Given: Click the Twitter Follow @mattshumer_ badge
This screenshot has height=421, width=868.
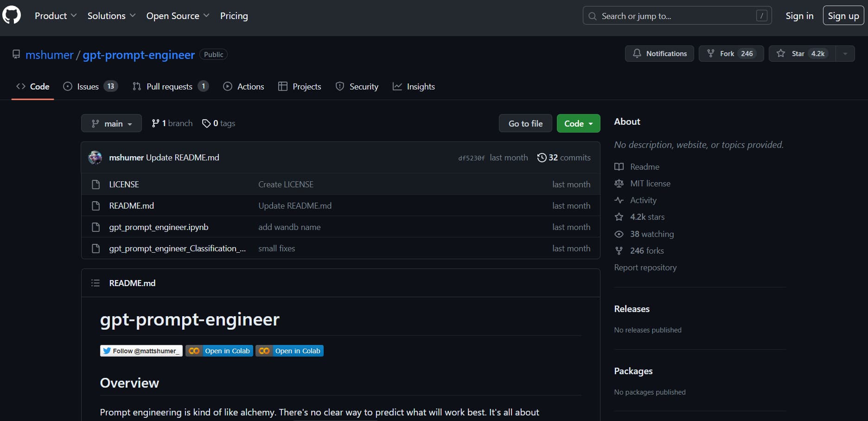Looking at the screenshot, I should pyautogui.click(x=141, y=351).
